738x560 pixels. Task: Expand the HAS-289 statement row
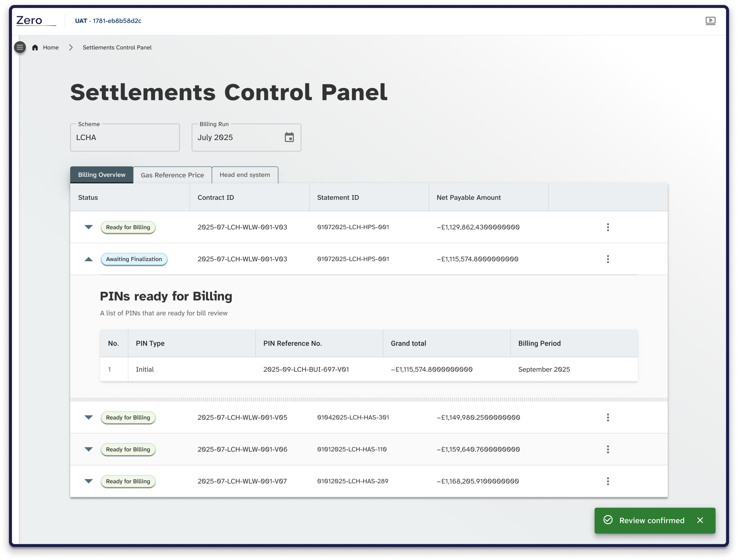click(89, 481)
